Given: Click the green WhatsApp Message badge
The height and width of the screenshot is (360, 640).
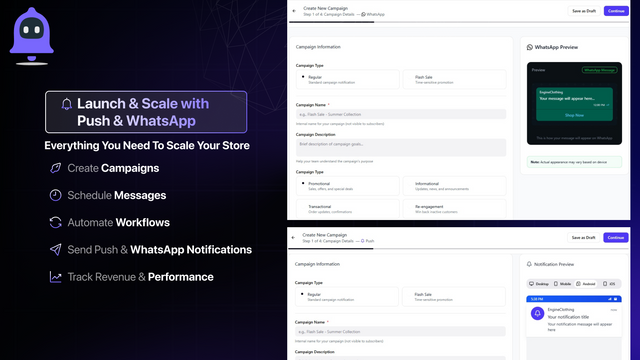Looking at the screenshot, I should pyautogui.click(x=599, y=70).
